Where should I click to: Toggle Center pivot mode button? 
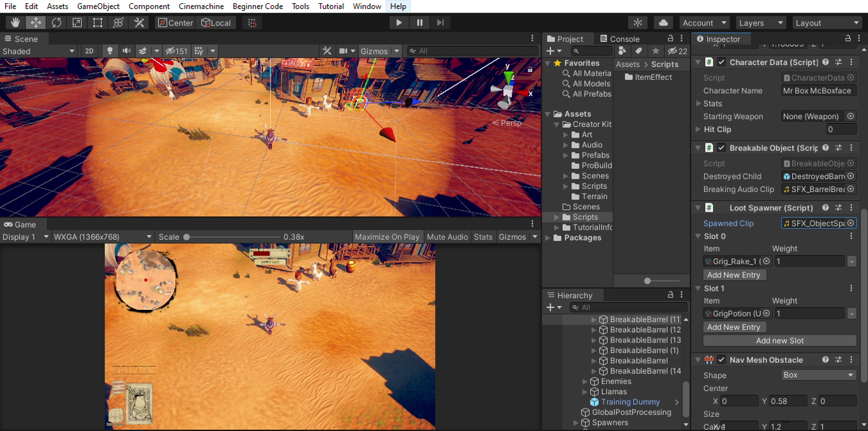click(176, 22)
